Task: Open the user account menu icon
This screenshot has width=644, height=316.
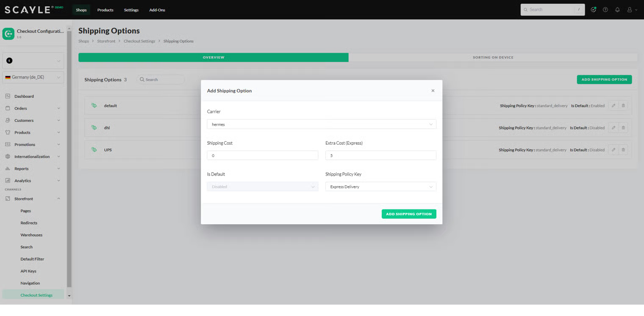Action: point(630,10)
